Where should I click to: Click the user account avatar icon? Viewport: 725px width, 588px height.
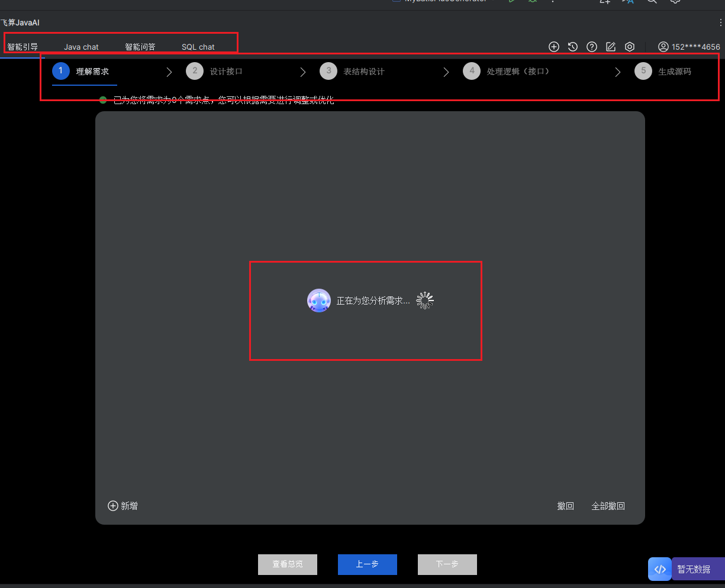coord(663,47)
